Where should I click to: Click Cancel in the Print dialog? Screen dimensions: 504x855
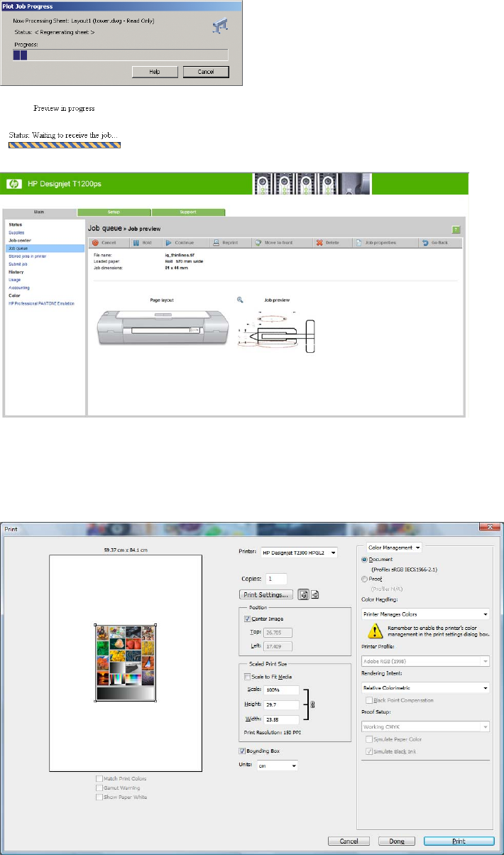pyautogui.click(x=349, y=841)
